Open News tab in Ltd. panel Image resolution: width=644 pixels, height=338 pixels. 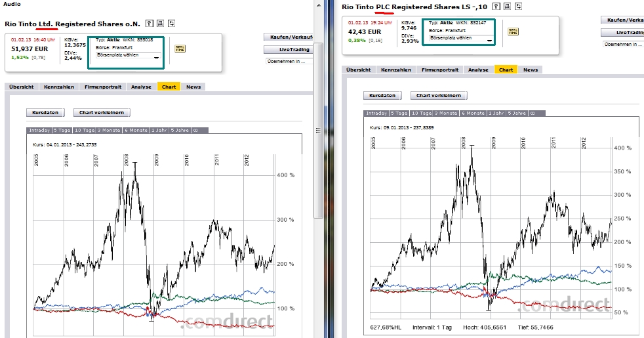[x=193, y=87]
